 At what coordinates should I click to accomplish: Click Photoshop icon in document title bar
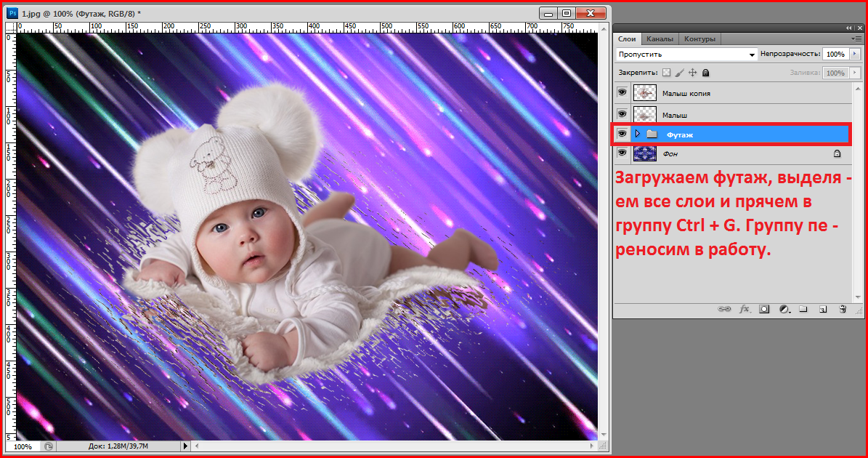[x=13, y=13]
